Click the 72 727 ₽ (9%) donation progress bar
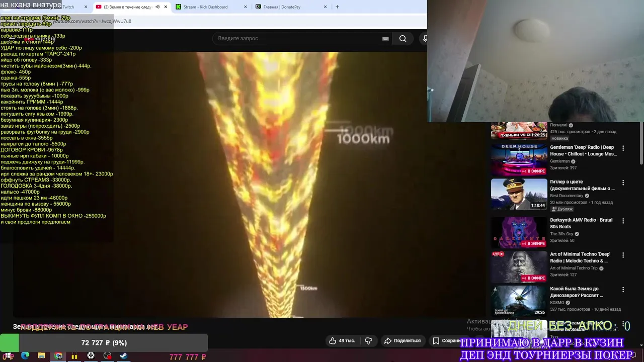Viewport: 644px width, 362px height. point(104,343)
